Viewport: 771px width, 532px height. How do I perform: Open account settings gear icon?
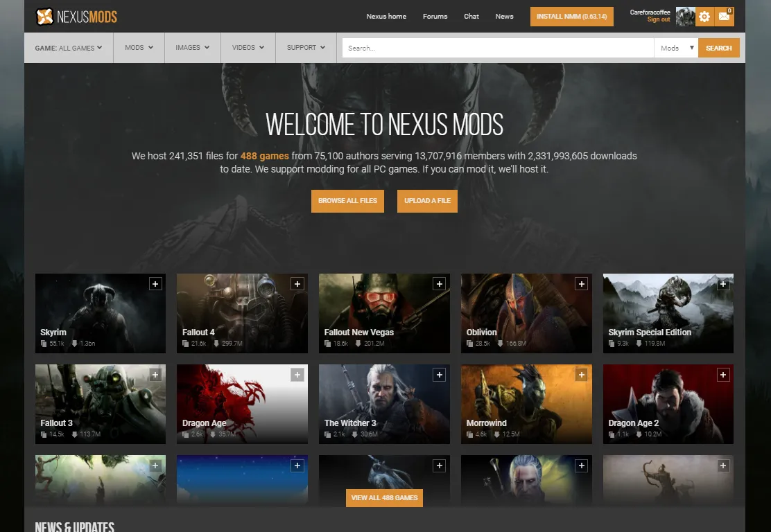point(704,17)
